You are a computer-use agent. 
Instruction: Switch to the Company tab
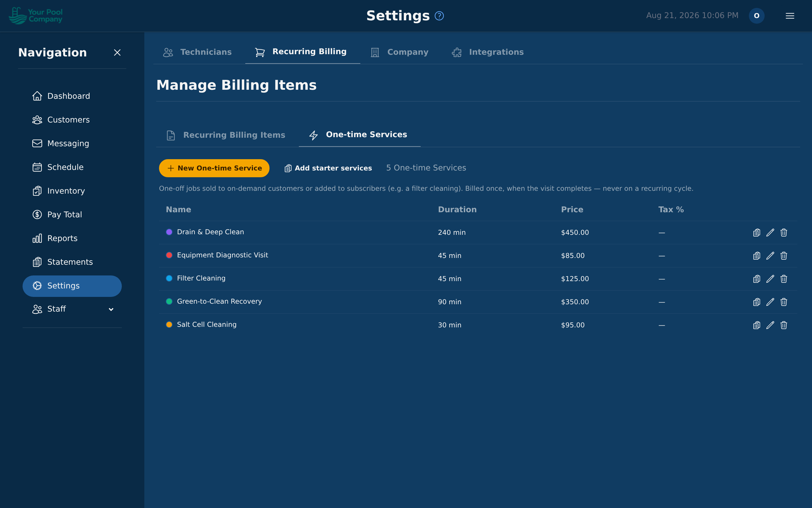(400, 52)
